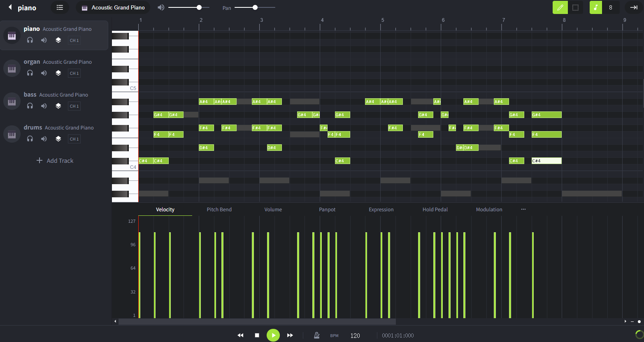Mute the bass track speaker icon
Viewport: 644px width, 342px height.
[44, 106]
